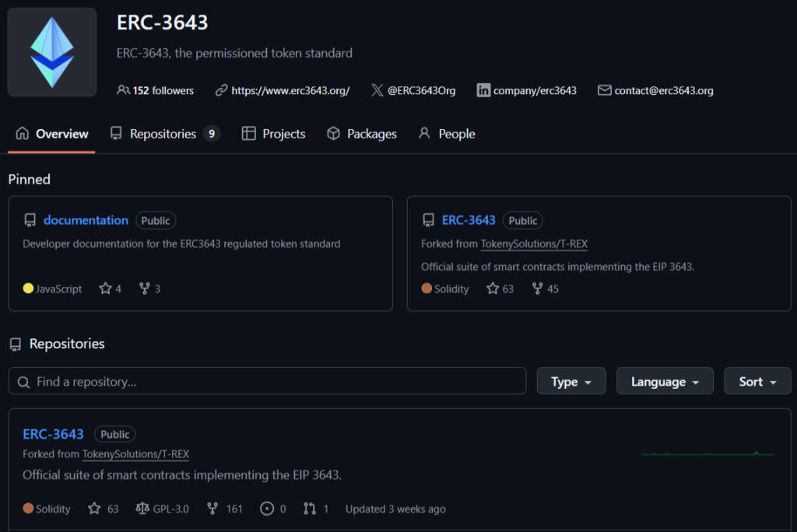797x532 pixels.
Task: Click the ERC-3643 organization avatar logo
Action: coord(52,52)
